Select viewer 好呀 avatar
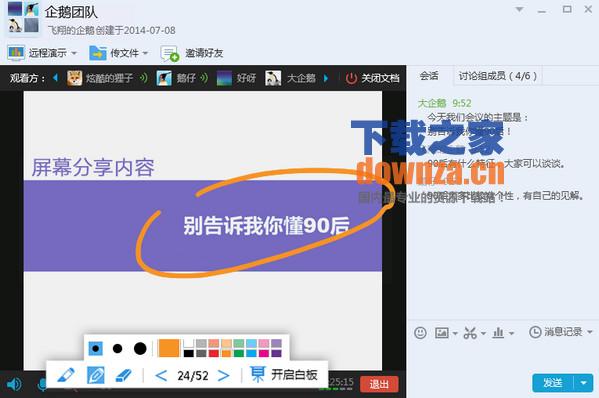599x398 pixels. [224, 78]
